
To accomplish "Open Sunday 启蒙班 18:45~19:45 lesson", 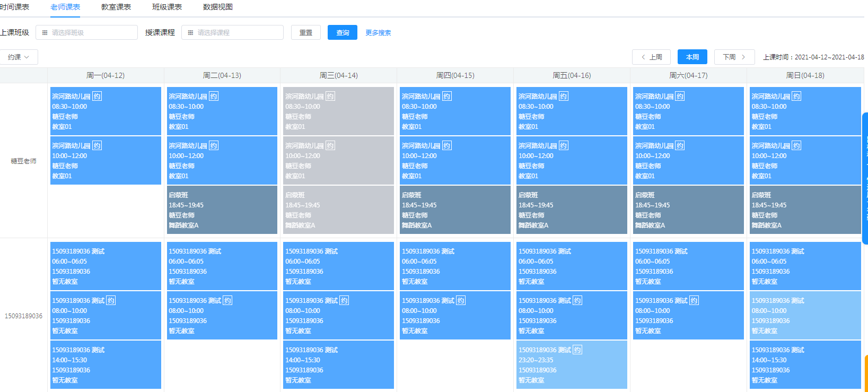I will [805, 210].
